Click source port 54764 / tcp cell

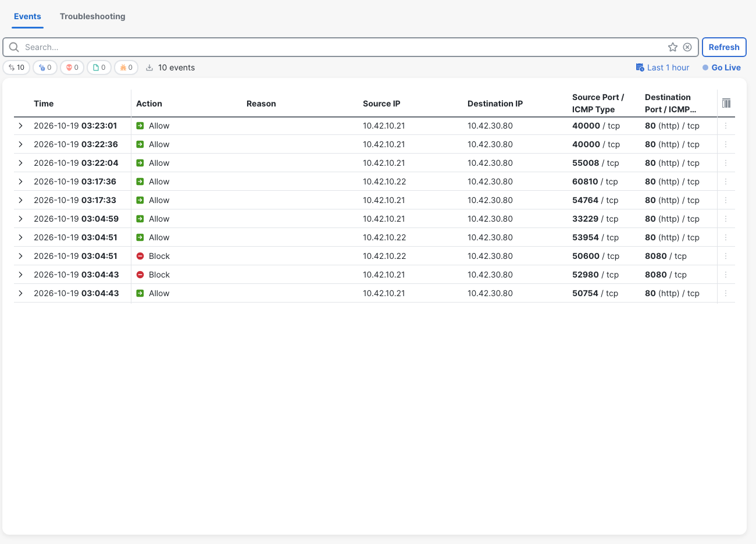coord(595,200)
